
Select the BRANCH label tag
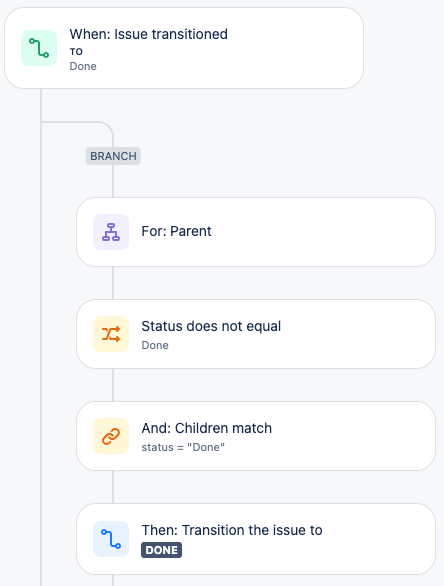113,156
